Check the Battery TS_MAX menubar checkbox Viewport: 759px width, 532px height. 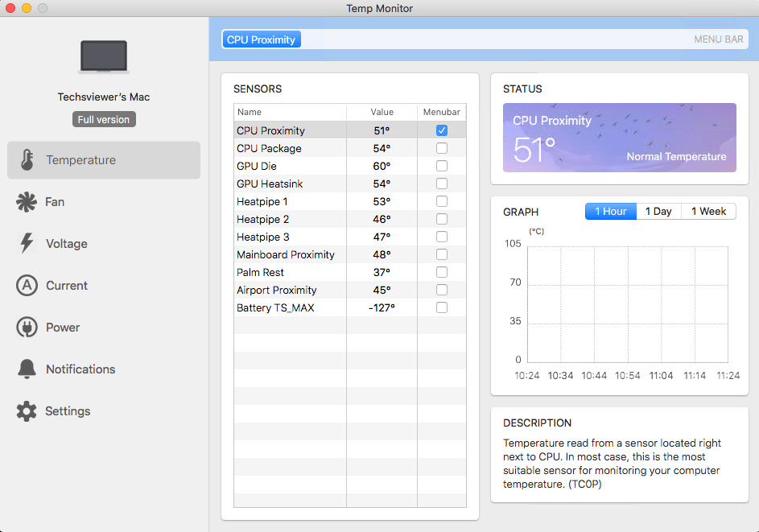(x=441, y=307)
